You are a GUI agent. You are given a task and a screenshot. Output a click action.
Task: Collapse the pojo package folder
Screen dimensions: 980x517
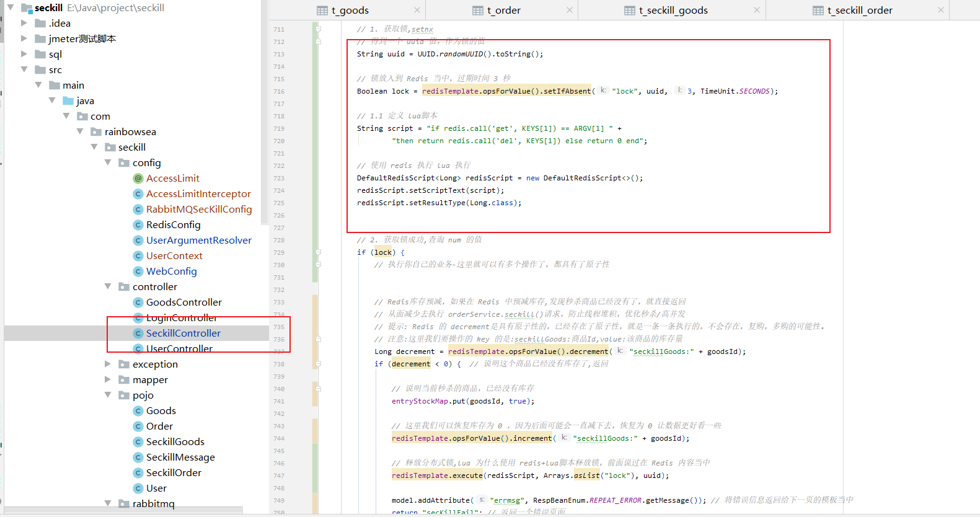[x=108, y=395]
